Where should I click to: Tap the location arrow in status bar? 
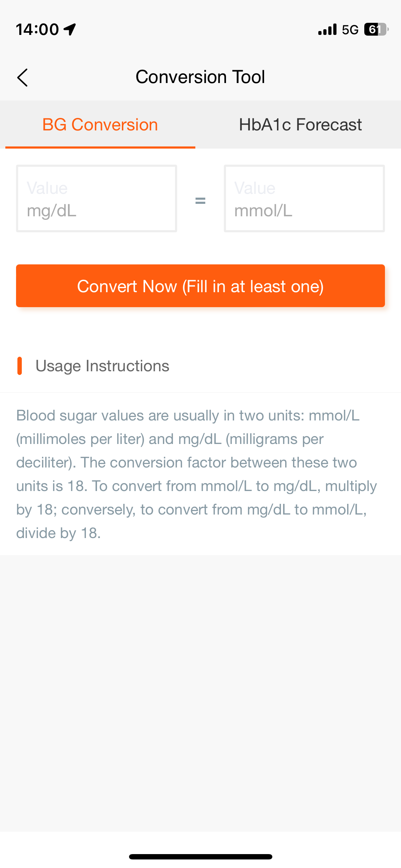point(70,29)
